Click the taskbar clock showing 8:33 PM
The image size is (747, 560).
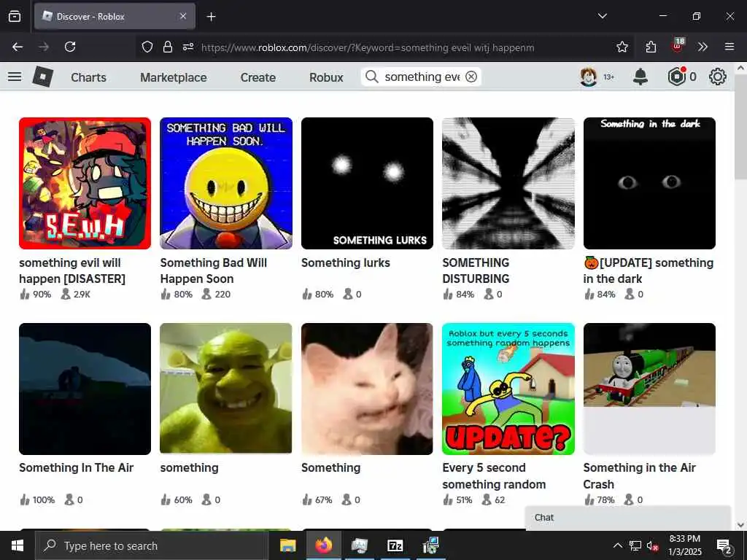tap(684, 545)
